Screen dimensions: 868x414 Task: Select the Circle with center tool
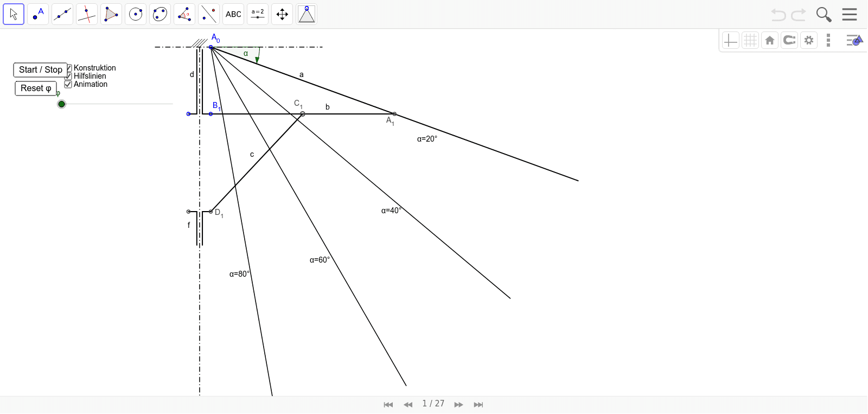[x=136, y=14]
